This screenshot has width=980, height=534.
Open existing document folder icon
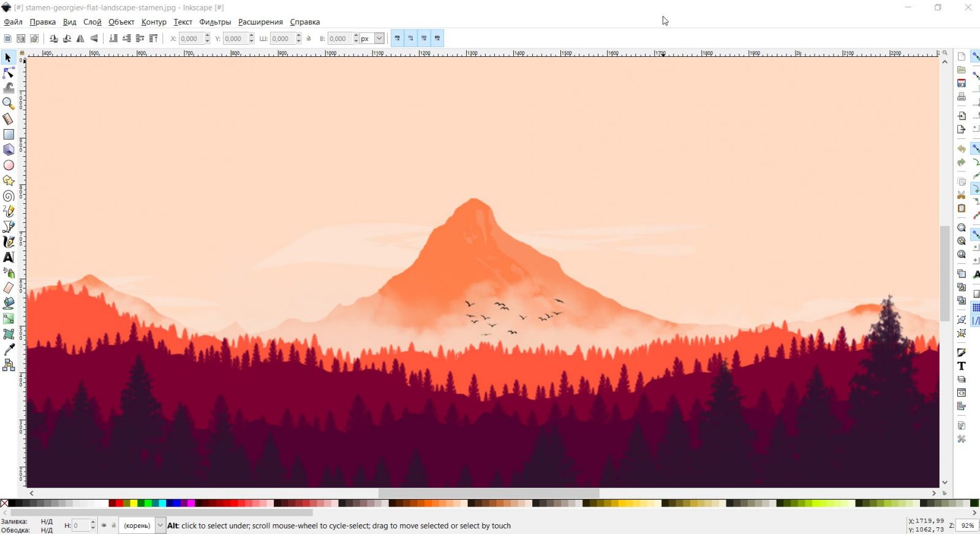(962, 70)
